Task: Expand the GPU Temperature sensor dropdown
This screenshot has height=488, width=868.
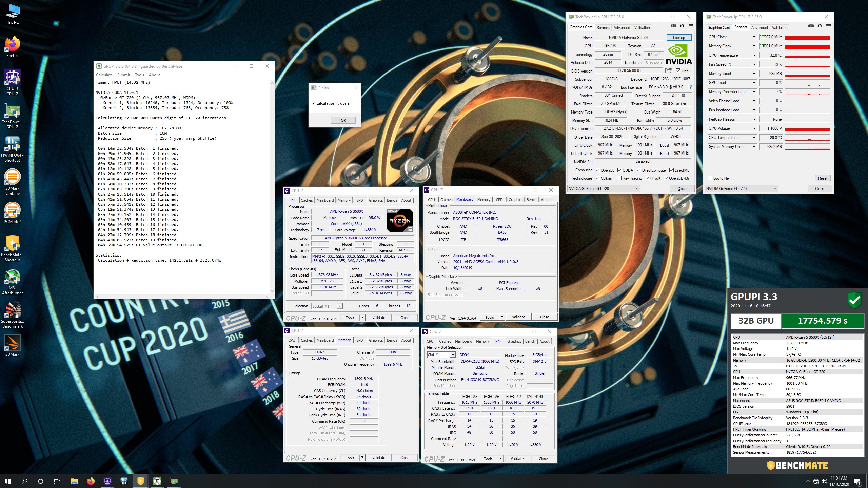Action: (x=754, y=55)
